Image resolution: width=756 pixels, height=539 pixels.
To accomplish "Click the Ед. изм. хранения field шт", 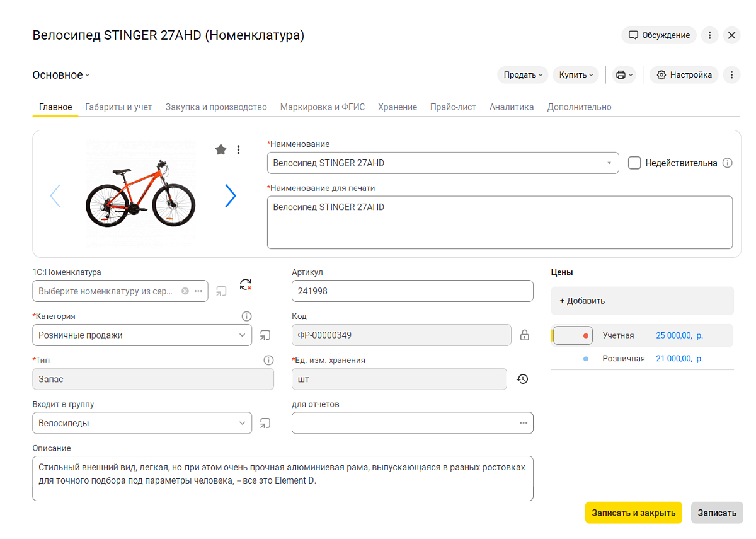I will point(399,379).
